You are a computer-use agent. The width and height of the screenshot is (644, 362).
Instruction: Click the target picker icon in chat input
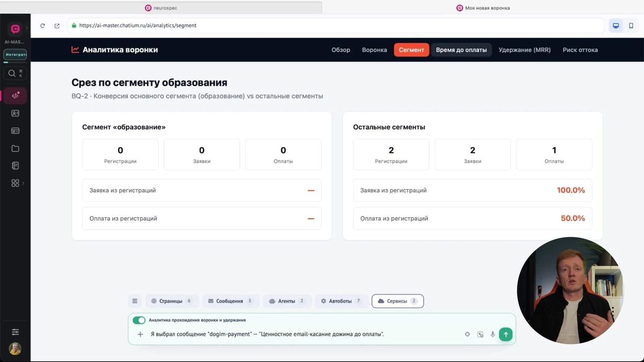pos(467,334)
